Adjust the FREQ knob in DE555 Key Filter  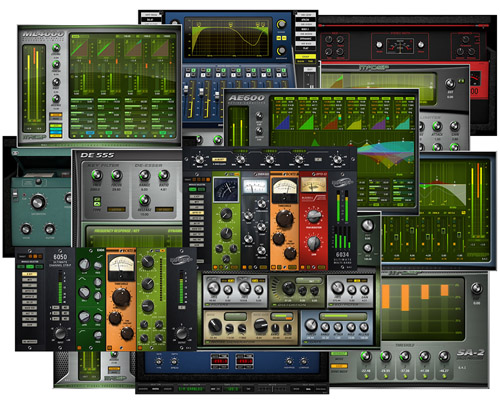point(97,175)
